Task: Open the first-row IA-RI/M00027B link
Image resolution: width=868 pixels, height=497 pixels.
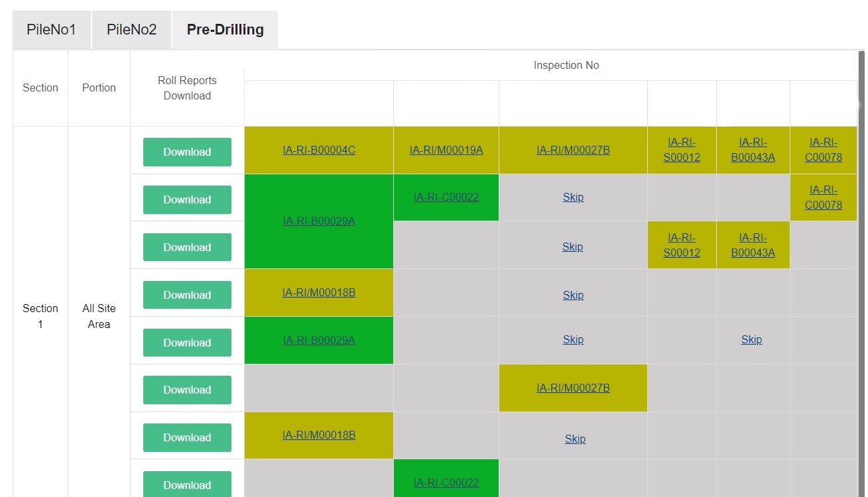Action: pyautogui.click(x=573, y=150)
